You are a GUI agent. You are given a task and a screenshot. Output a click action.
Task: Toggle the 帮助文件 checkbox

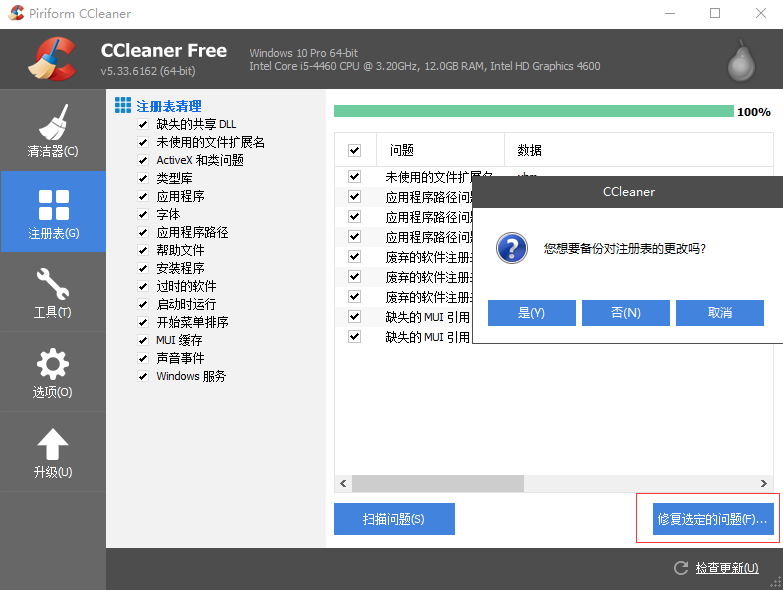[143, 250]
